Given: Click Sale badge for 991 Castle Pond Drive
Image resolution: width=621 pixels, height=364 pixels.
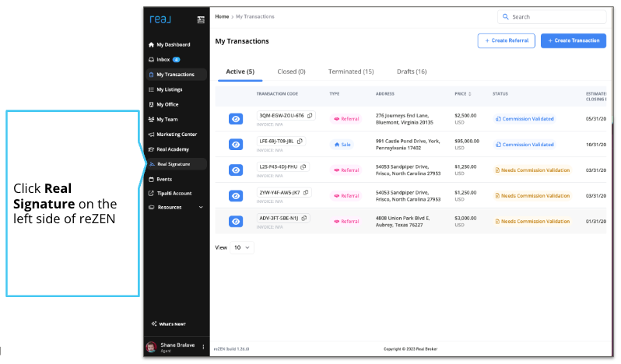Looking at the screenshot, I should pyautogui.click(x=342, y=145).
